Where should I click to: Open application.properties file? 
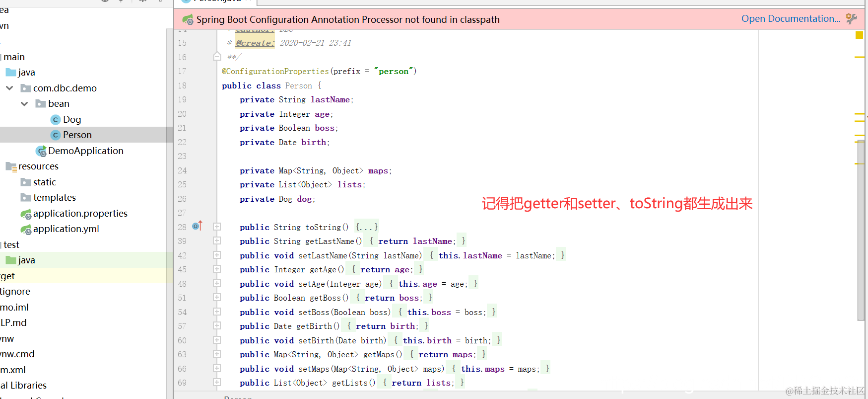coord(80,213)
